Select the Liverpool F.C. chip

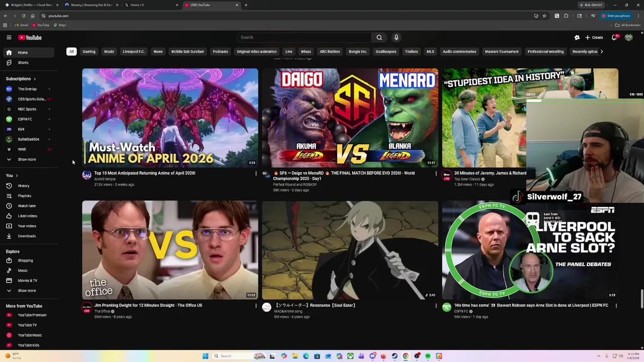[134, 51]
